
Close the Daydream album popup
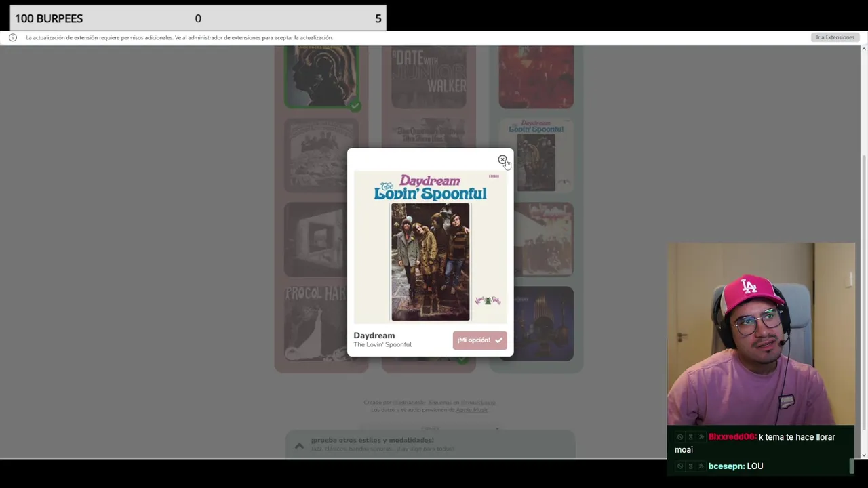tap(502, 160)
